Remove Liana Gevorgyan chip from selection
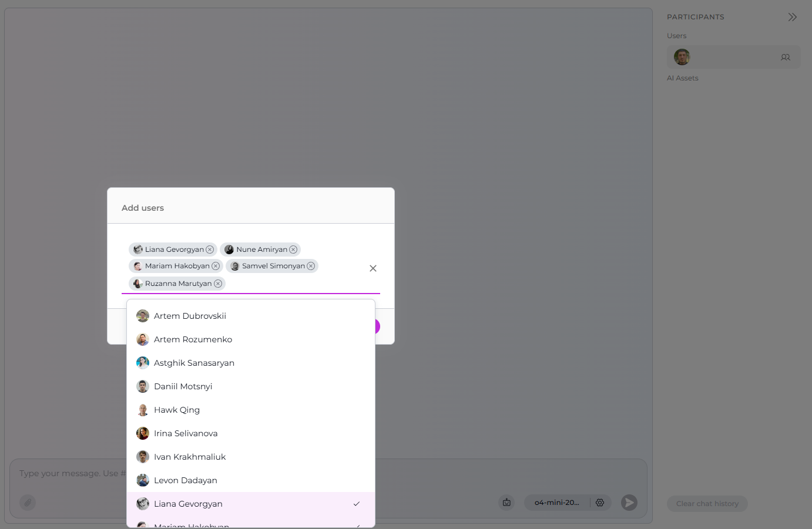 [210, 250]
